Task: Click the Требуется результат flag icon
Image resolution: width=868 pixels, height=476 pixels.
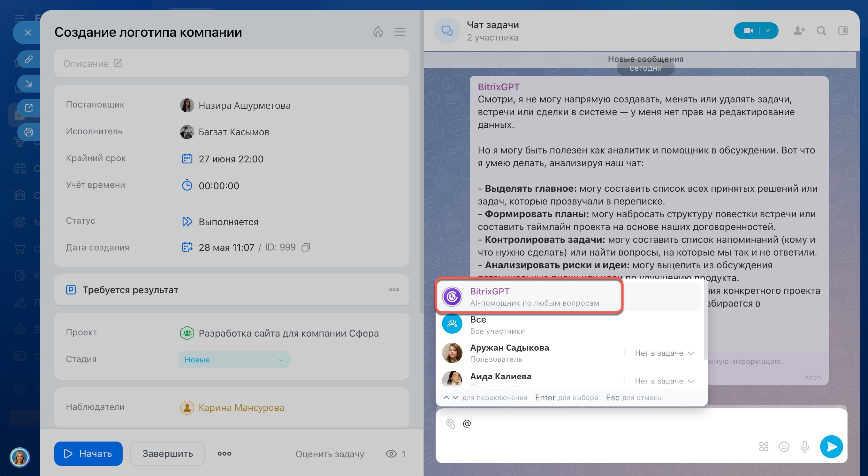Action: 71,289
